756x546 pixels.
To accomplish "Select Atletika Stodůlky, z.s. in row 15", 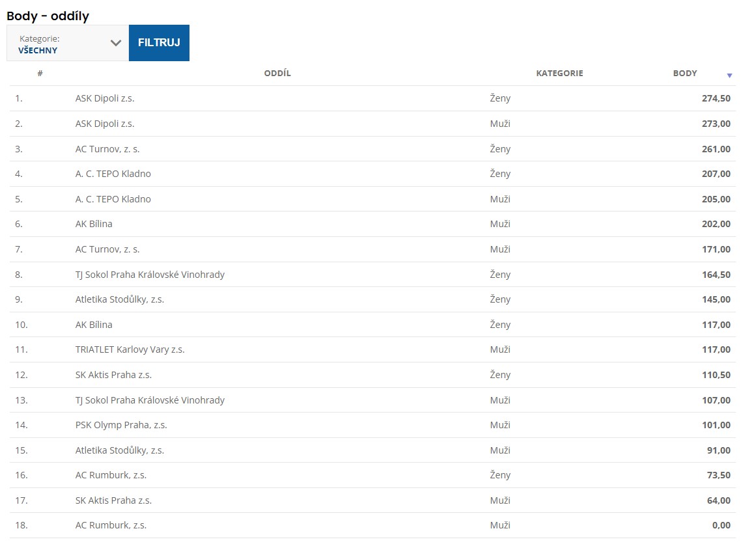I will [120, 450].
